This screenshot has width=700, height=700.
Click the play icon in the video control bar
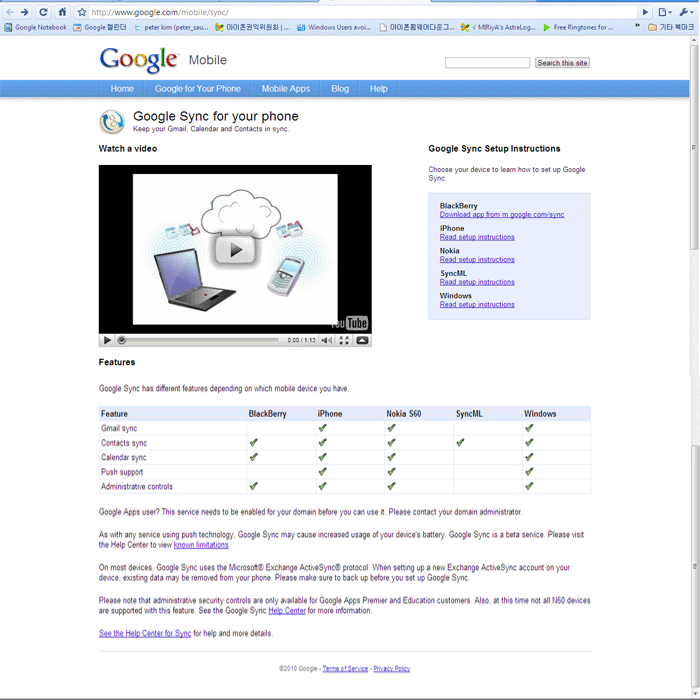[107, 340]
